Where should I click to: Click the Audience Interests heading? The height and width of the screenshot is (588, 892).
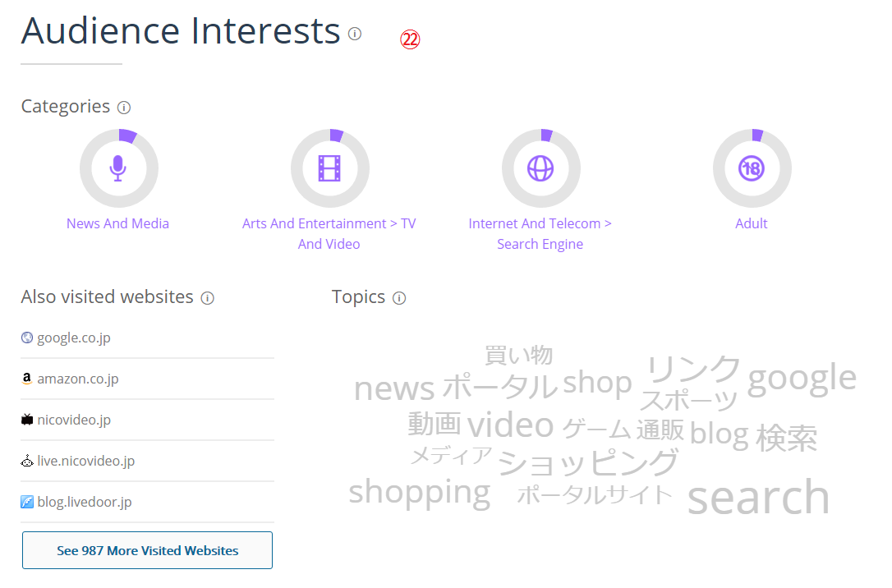(x=181, y=30)
